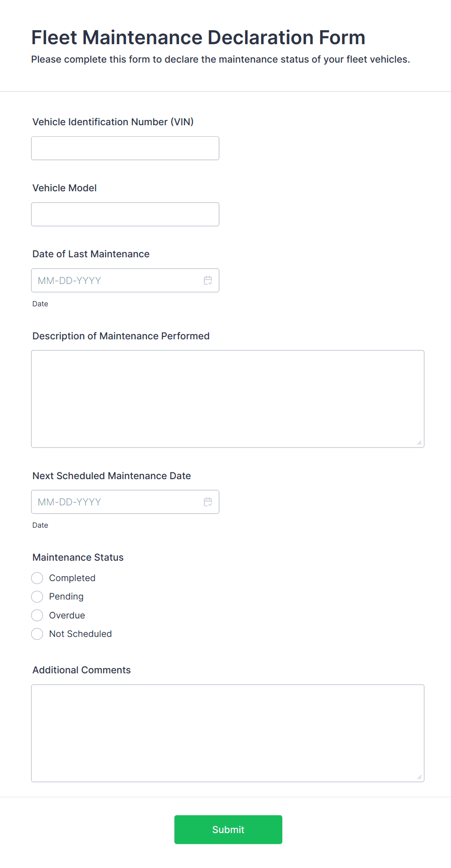Viewport: 451px width, 868px height.
Task: Click the Additional Comments textarea resize handle
Action: click(x=419, y=778)
